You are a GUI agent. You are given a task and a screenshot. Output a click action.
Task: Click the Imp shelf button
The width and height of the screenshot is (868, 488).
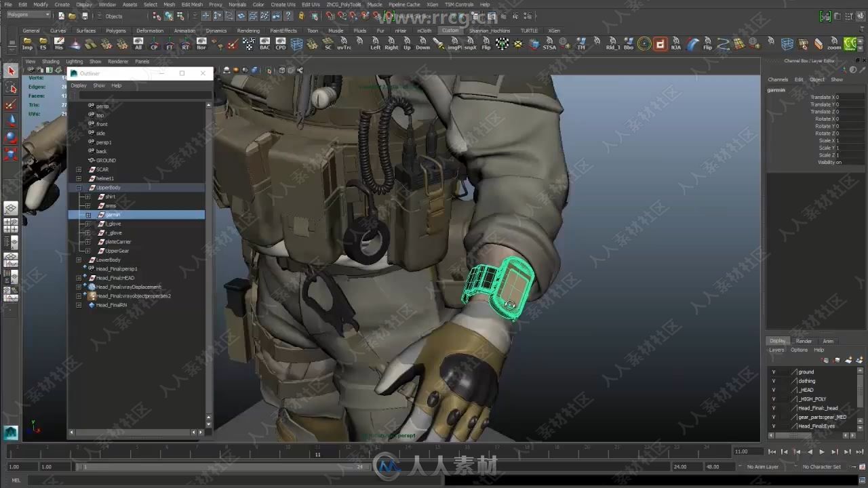[27, 45]
